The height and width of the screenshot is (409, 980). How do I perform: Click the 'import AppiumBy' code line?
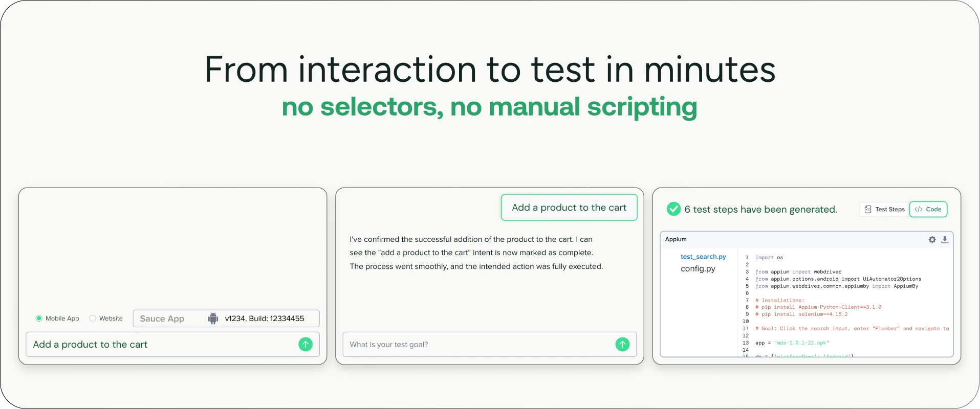click(837, 286)
